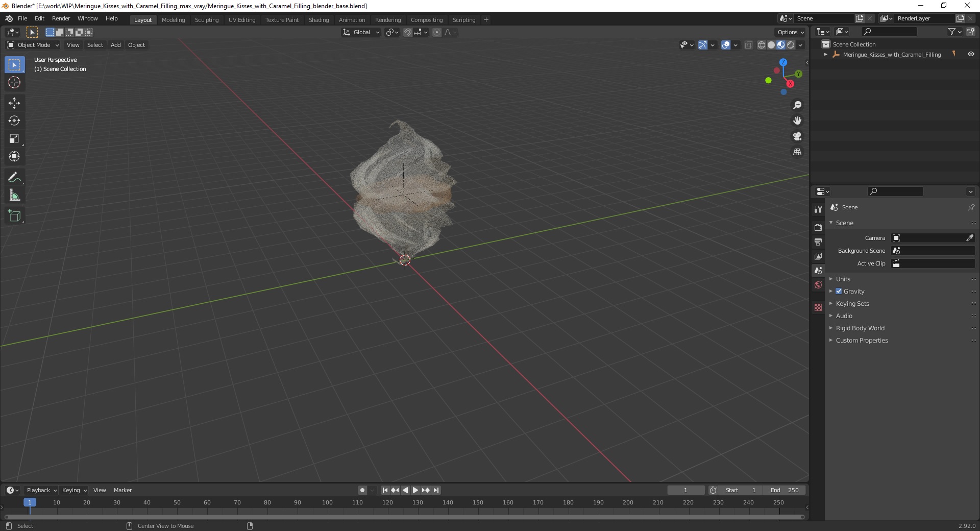The height and width of the screenshot is (531, 980).
Task: Click the Blender logo menu icon
Action: click(9, 18)
